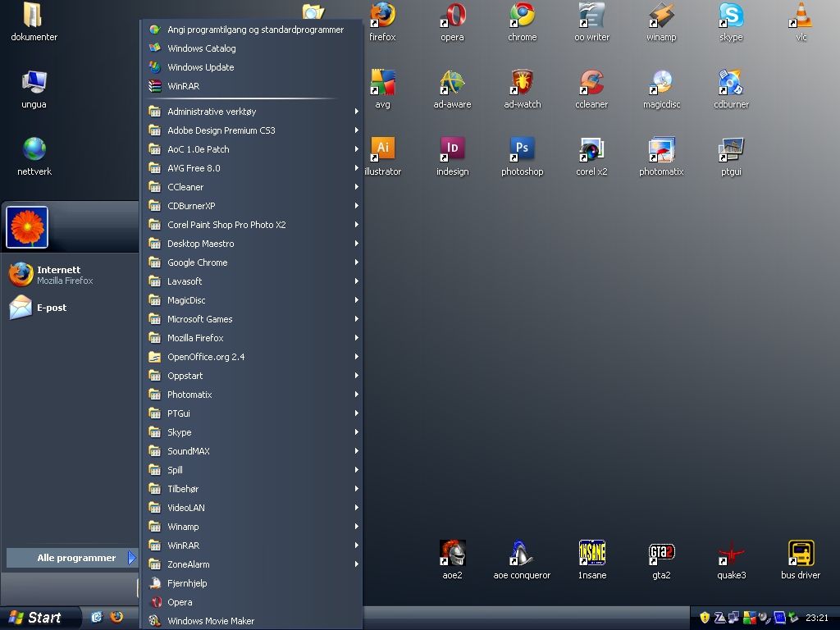Image resolution: width=840 pixels, height=630 pixels.
Task: Open skype from the desktop
Action: [731, 22]
